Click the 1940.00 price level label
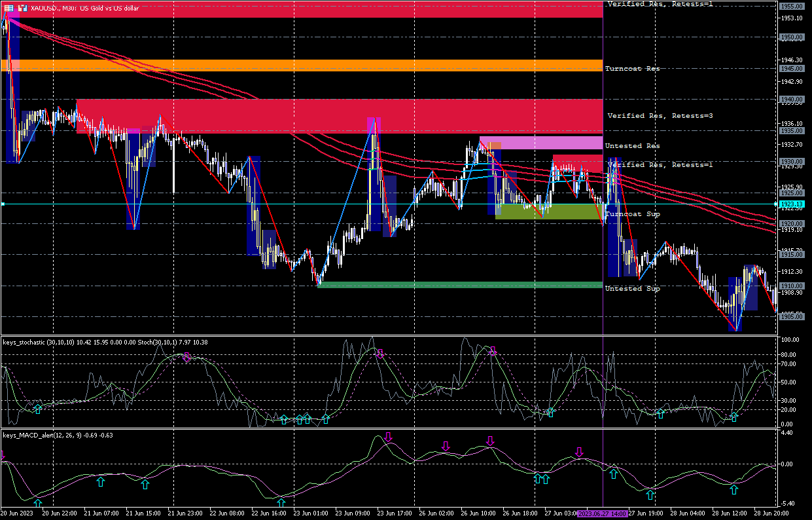This screenshot has height=520, width=812. tap(791, 99)
